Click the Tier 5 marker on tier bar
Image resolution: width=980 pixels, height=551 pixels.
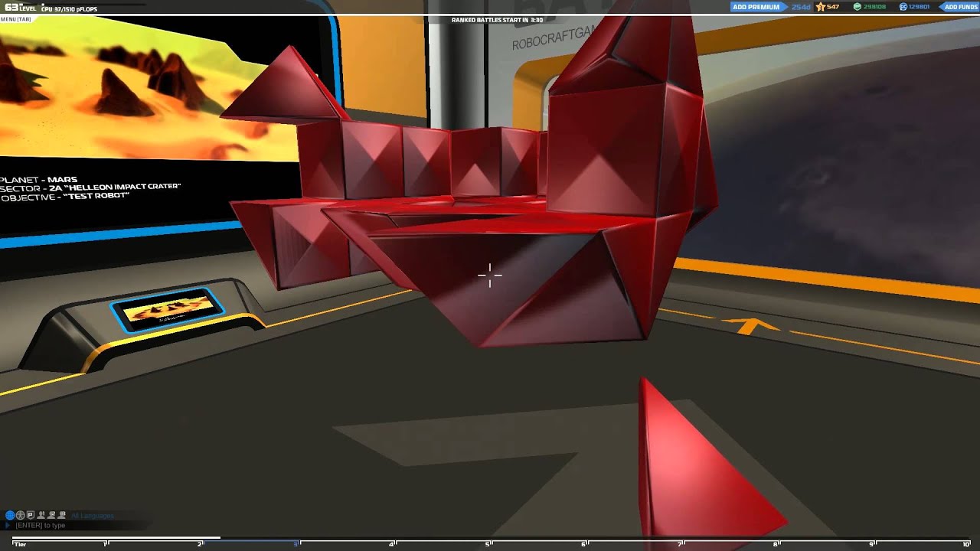point(488,543)
